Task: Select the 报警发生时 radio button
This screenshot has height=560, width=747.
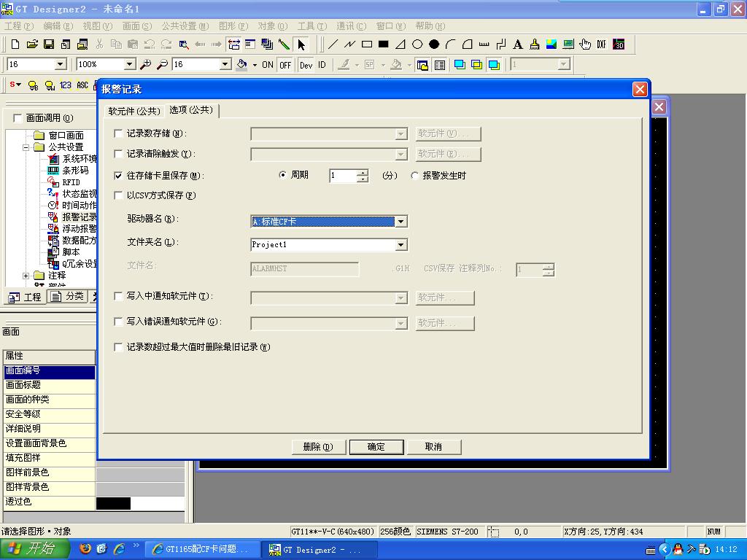Action: point(415,176)
